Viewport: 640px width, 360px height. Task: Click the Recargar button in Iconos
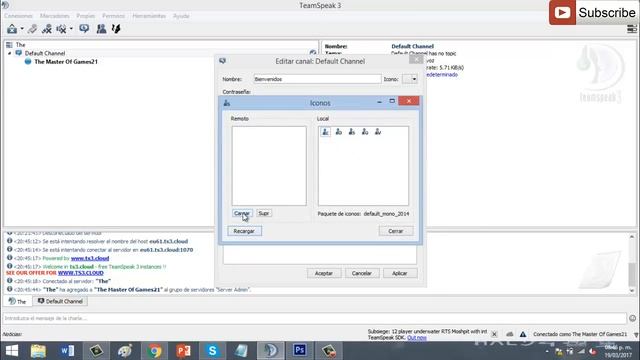coord(244,231)
